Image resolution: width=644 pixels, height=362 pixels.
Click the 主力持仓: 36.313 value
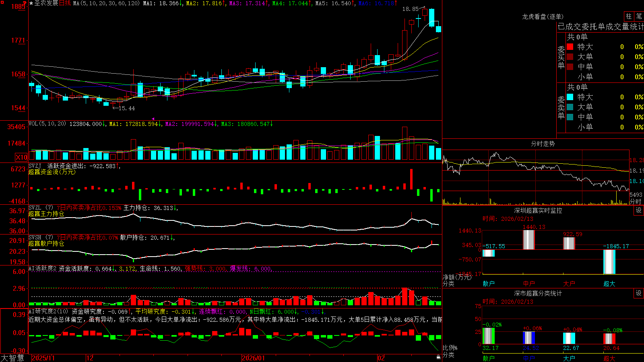pyautogui.click(x=148, y=208)
